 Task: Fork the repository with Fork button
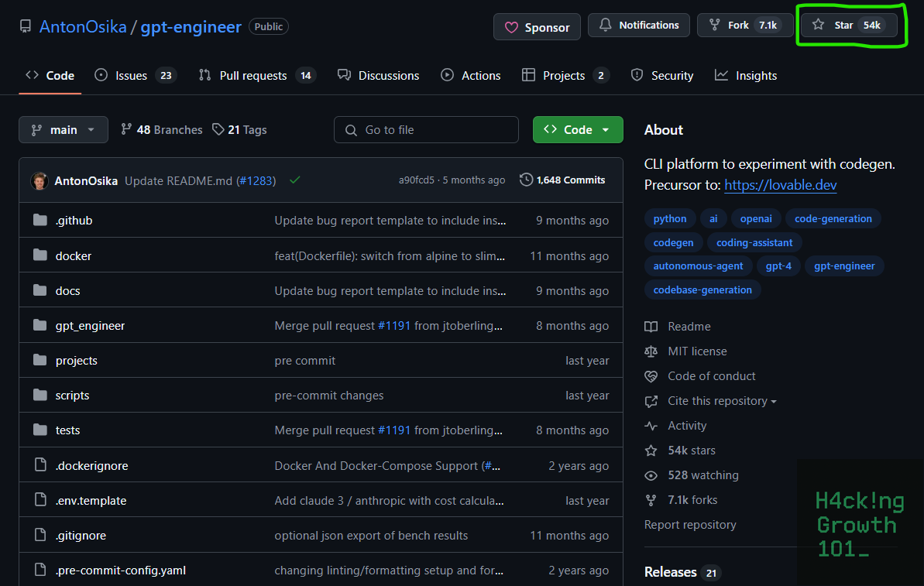point(745,26)
